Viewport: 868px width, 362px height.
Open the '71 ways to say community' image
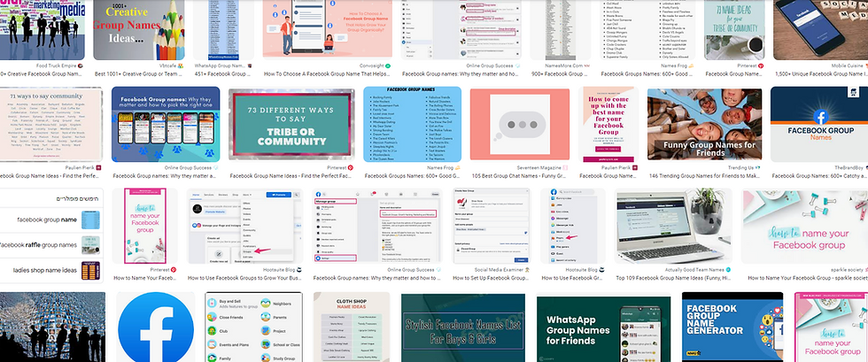click(51, 124)
